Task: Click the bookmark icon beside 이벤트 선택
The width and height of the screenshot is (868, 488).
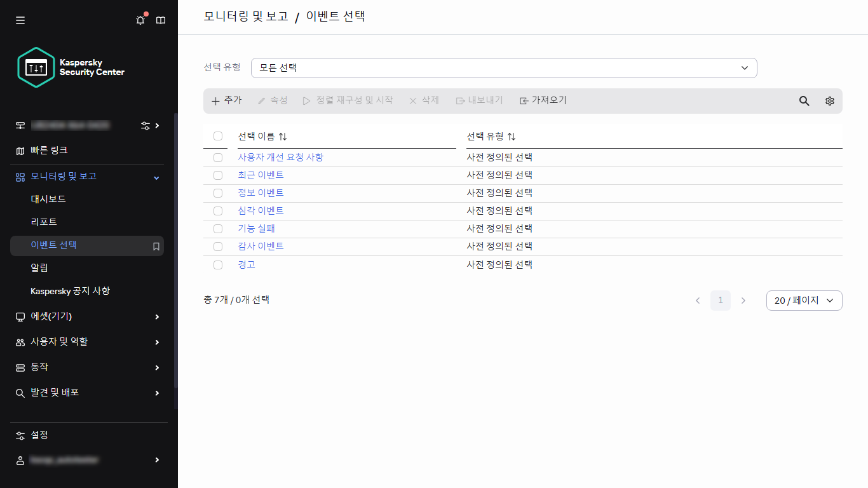Action: pyautogui.click(x=156, y=246)
